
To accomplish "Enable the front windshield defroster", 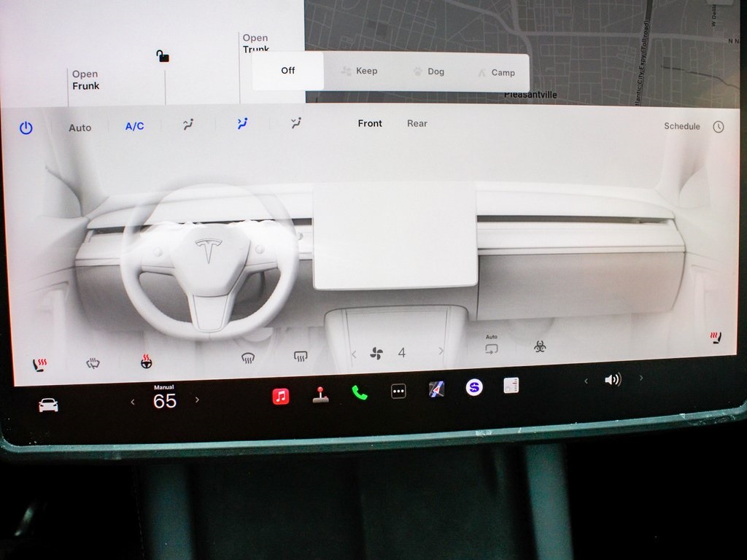I will coord(248,357).
